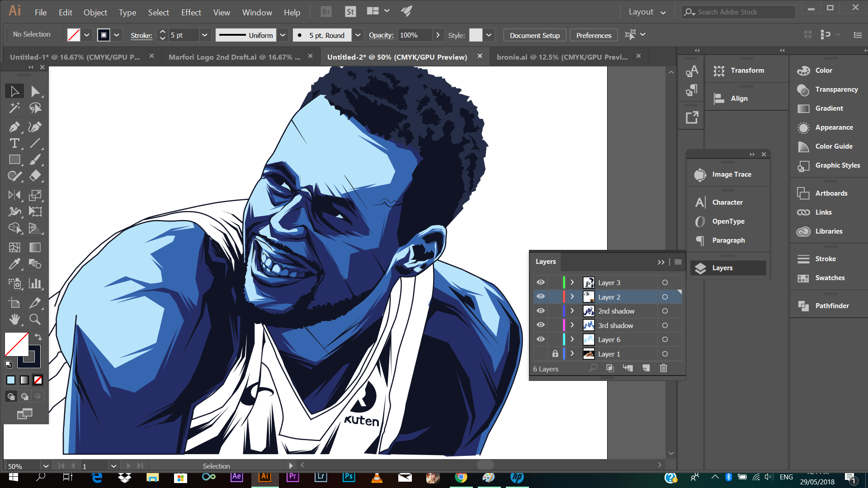The width and height of the screenshot is (868, 488).
Task: Select the Artboard tool
Action: 14,303
